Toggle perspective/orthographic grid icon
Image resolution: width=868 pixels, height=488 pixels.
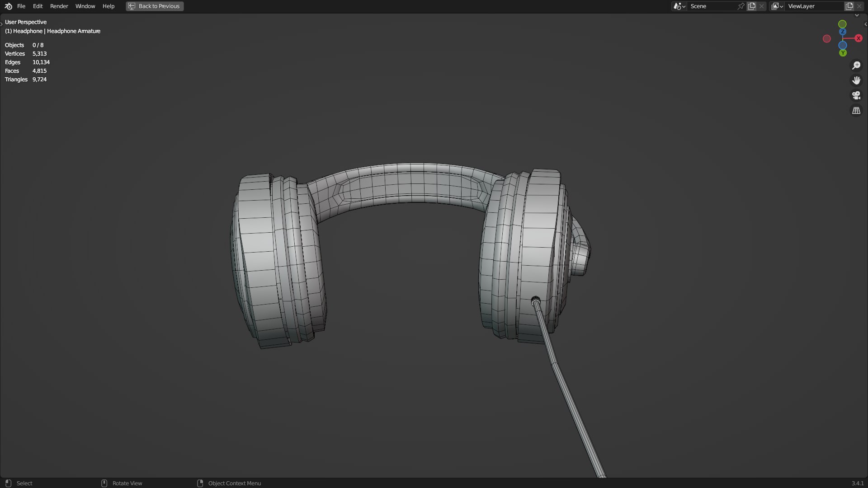click(x=856, y=111)
